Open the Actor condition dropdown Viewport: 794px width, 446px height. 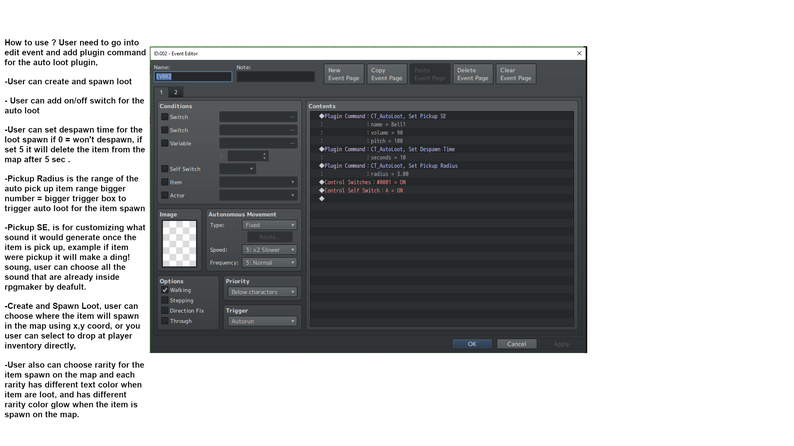tap(258, 195)
